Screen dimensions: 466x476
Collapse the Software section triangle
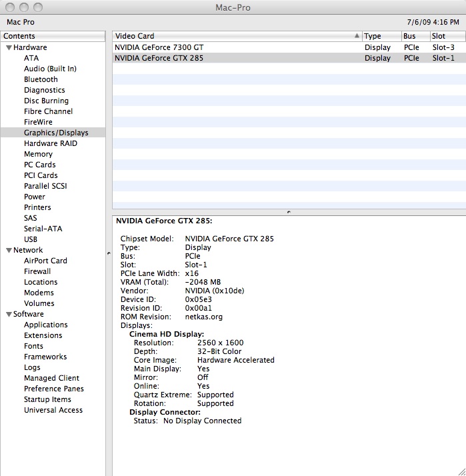[x=9, y=315]
